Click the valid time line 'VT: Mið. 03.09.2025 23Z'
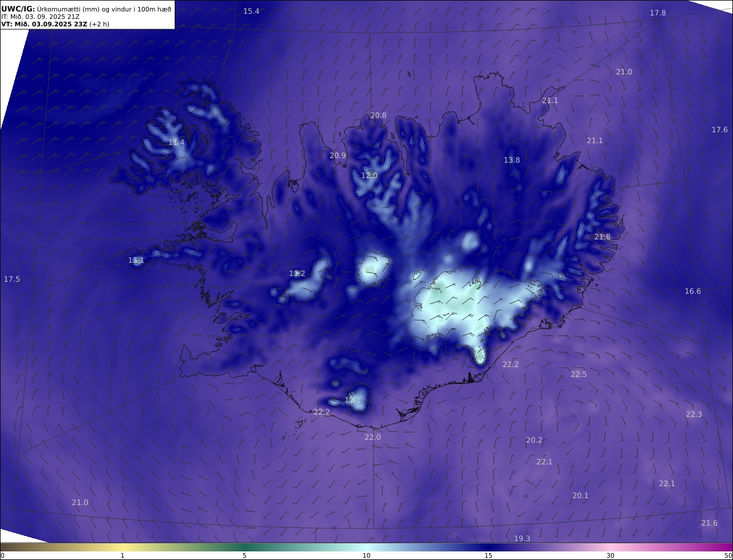Image resolution: width=733 pixels, height=560 pixels. (x=44, y=24)
